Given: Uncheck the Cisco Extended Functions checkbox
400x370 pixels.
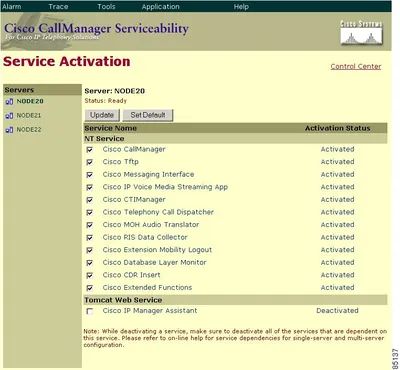Looking at the screenshot, I should pyautogui.click(x=90, y=288).
